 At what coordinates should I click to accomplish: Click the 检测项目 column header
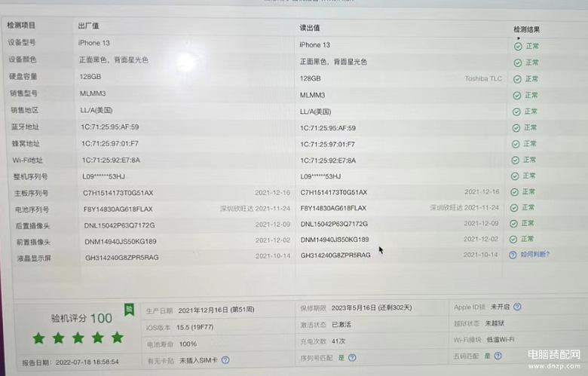[21, 25]
